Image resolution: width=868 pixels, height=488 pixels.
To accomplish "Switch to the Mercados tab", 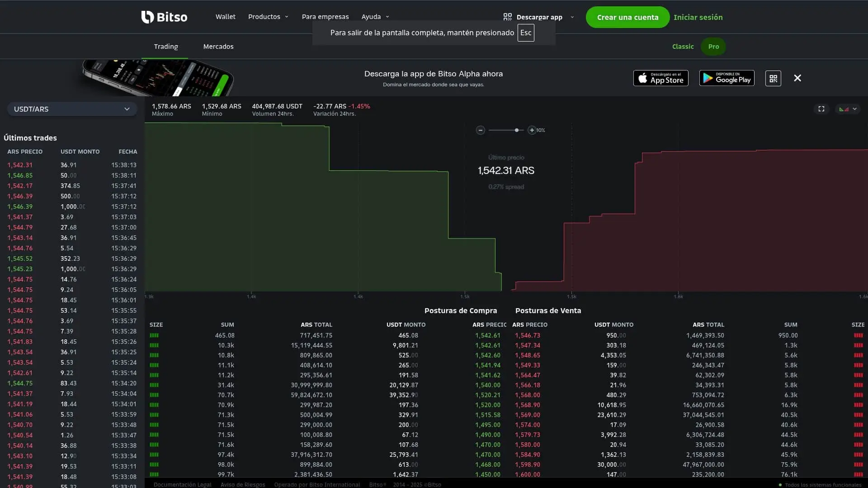I will pos(218,46).
